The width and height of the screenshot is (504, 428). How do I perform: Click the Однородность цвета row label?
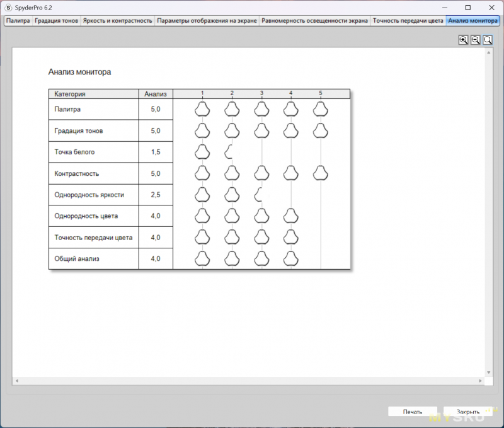coord(86,216)
